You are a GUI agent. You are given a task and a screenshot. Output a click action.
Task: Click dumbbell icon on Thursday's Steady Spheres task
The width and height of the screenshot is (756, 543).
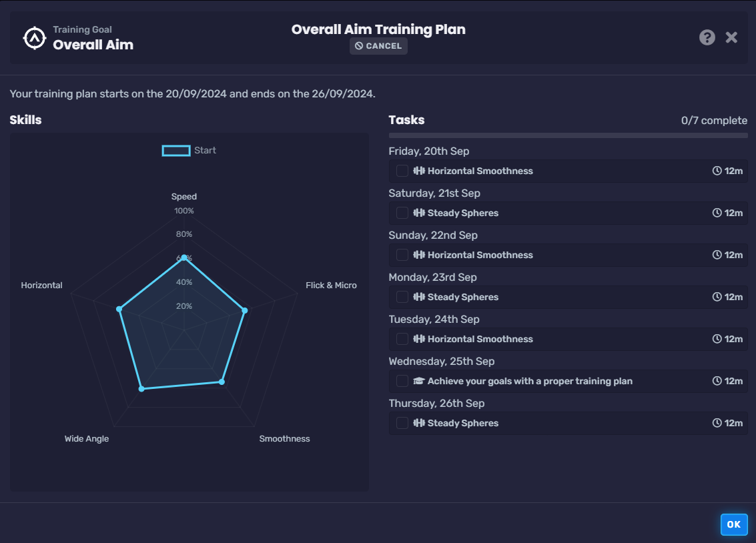[x=419, y=423]
